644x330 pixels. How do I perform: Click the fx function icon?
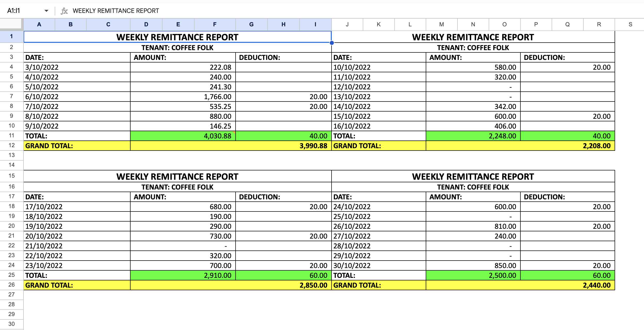coord(64,11)
